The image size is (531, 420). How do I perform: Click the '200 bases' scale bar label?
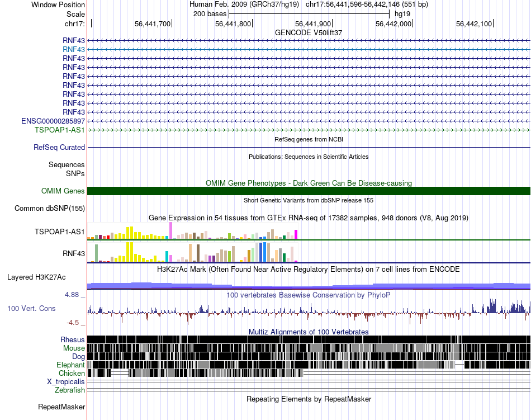[210, 14]
